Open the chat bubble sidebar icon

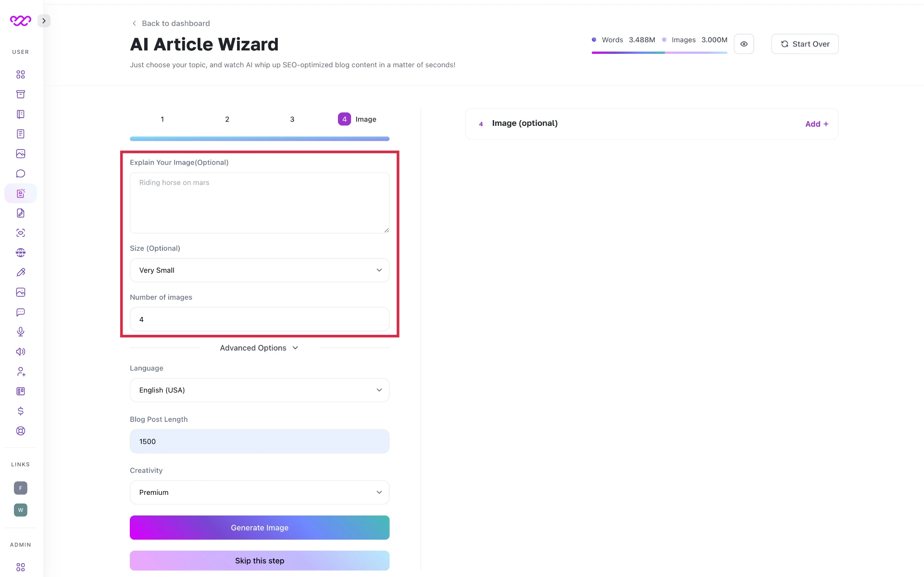tap(21, 173)
